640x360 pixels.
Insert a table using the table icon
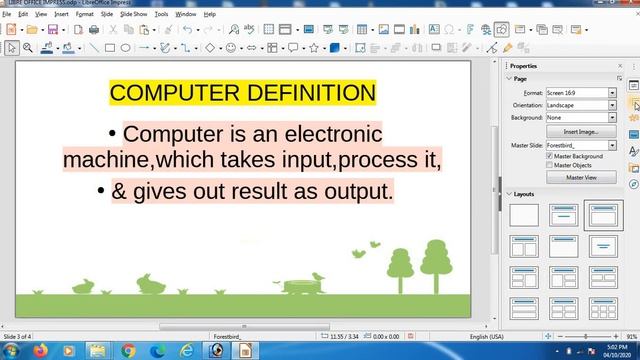pyautogui.click(x=362, y=29)
